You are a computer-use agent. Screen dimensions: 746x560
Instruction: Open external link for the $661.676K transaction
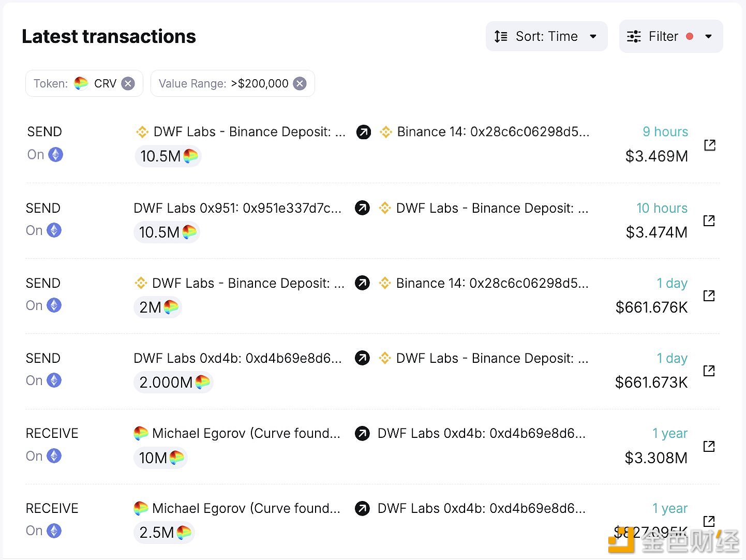709,296
